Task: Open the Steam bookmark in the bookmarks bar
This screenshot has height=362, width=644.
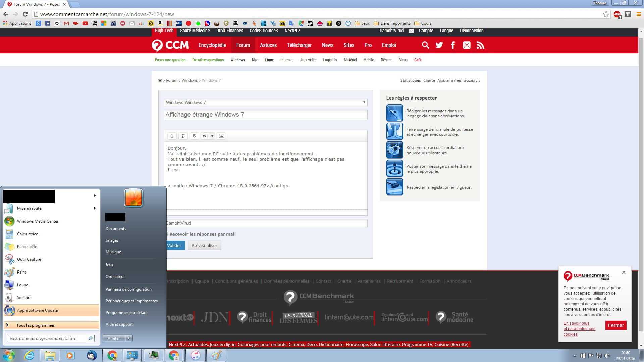Action: coord(311,23)
